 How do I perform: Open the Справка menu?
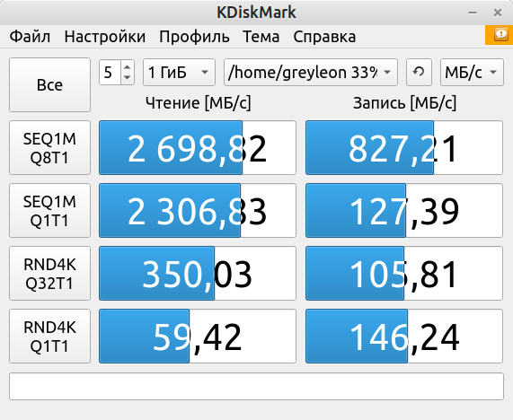point(324,37)
